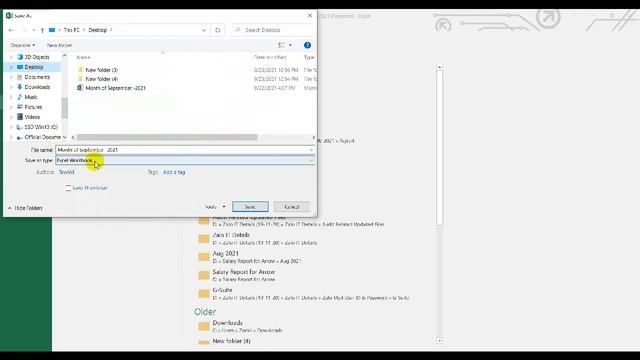Open Aug 2021 folder in Excel list
The height and width of the screenshot is (360, 640).
click(x=250, y=257)
